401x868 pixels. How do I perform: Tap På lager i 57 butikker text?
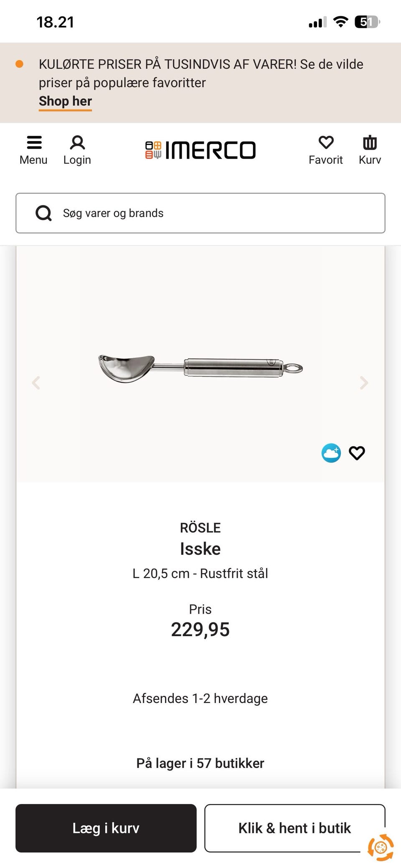click(200, 763)
